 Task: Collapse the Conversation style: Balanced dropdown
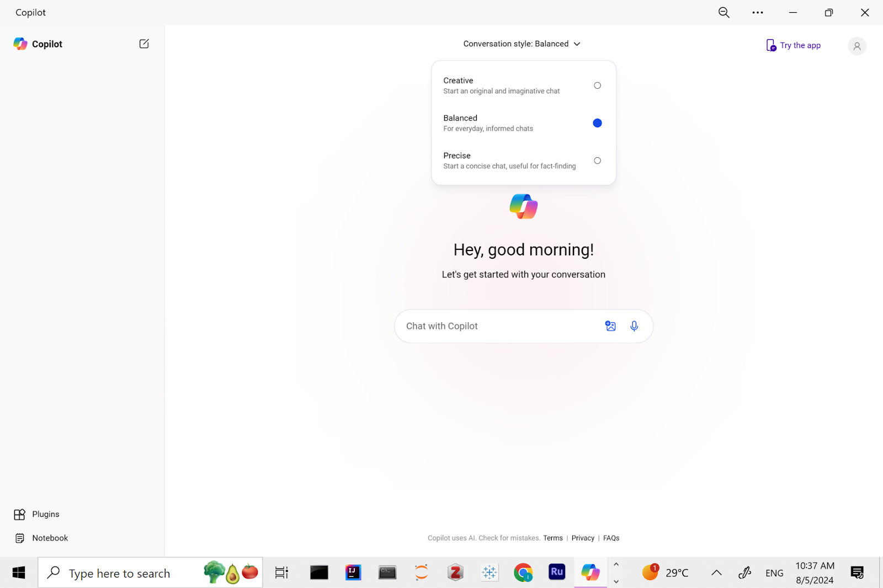coord(522,44)
